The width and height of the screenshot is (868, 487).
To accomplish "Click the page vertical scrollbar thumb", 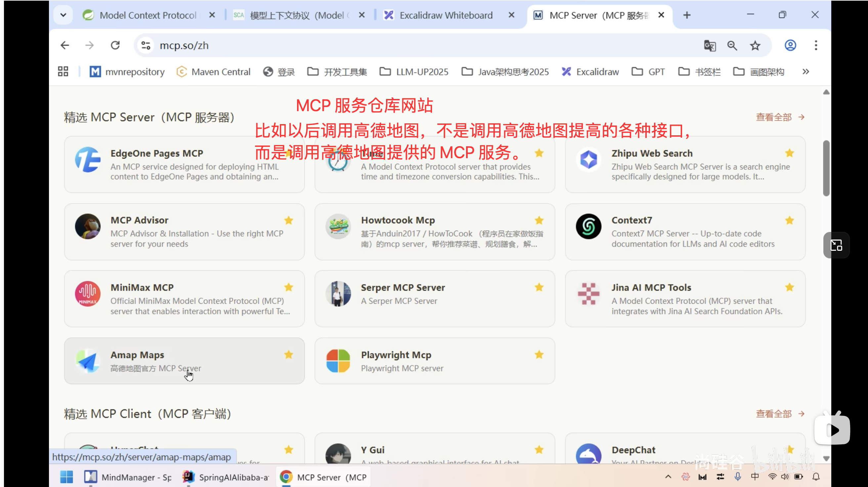I will pyautogui.click(x=826, y=168).
